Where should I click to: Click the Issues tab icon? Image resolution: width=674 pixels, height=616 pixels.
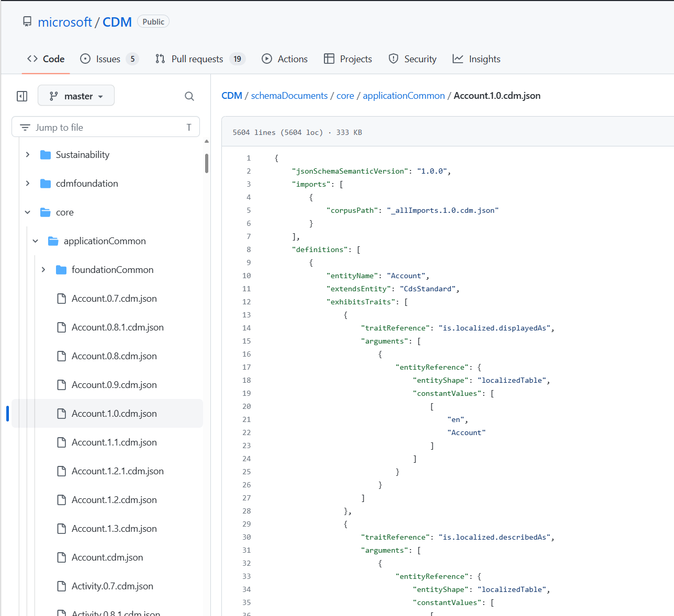click(x=85, y=59)
